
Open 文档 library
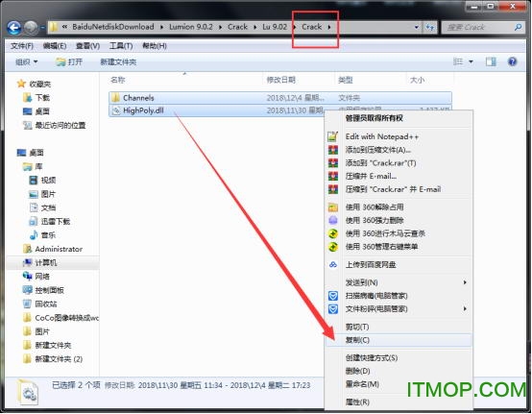(x=48, y=207)
